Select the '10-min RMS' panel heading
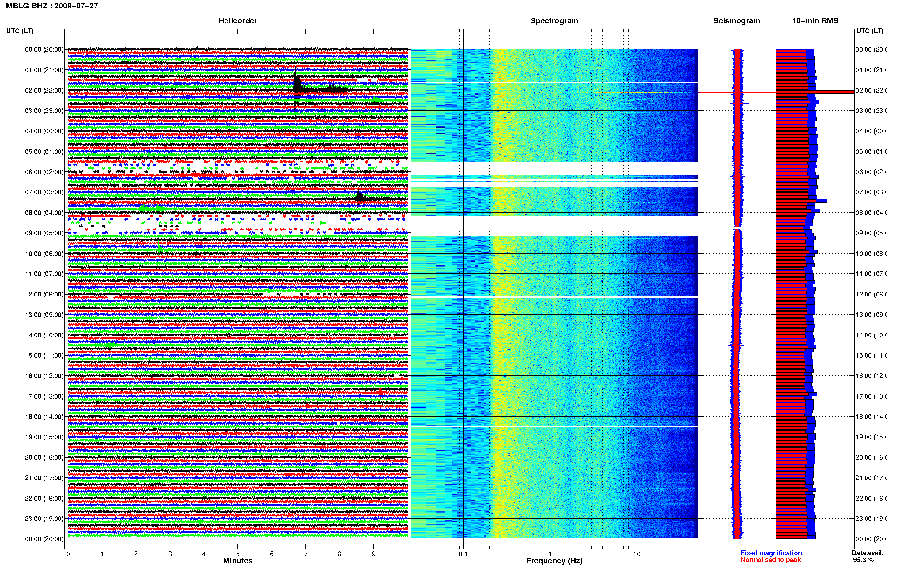The image size is (924, 578). (815, 21)
